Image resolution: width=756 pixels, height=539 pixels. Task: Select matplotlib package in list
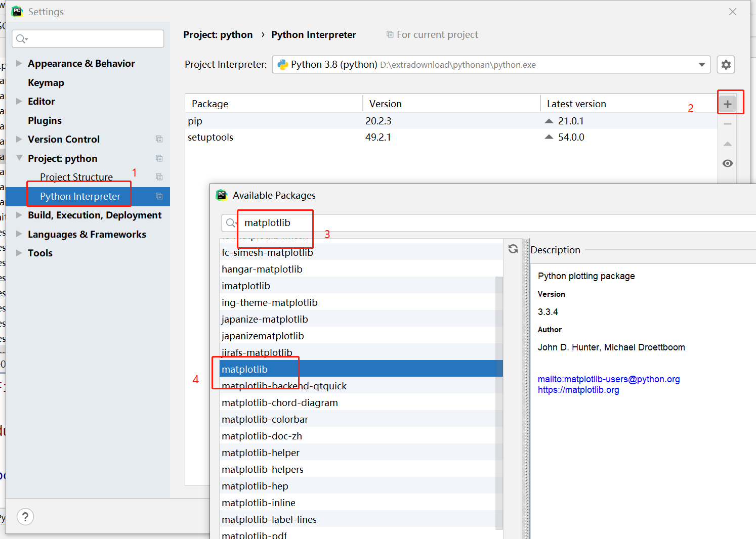click(361, 369)
